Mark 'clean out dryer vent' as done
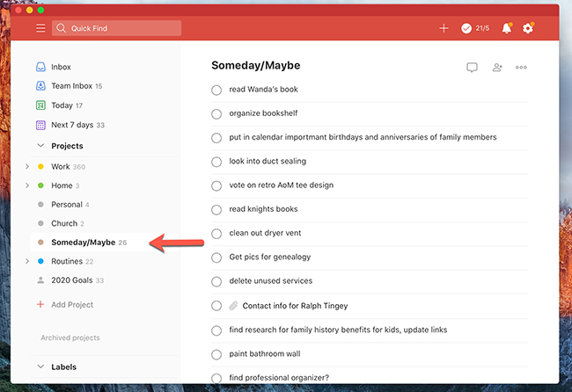This screenshot has width=572, height=392. 216,234
